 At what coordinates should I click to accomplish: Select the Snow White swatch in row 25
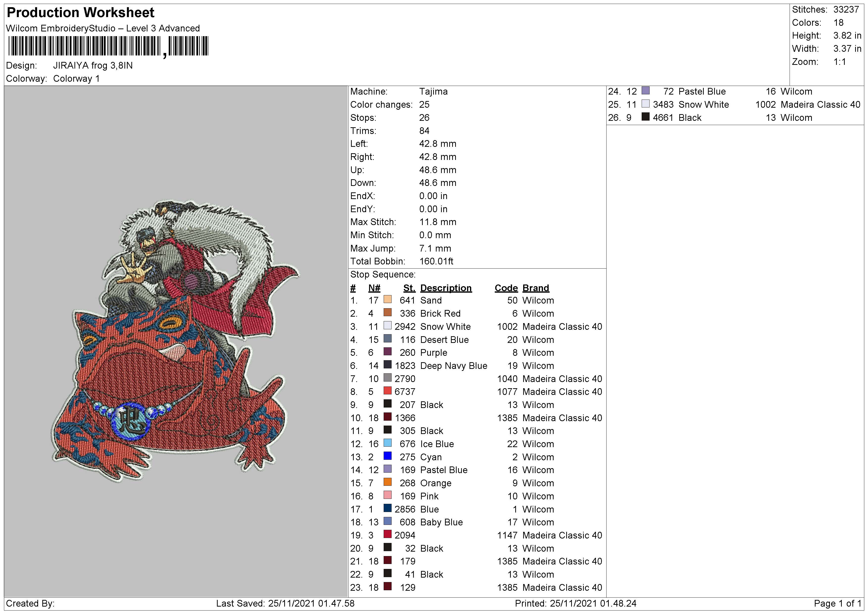[646, 104]
